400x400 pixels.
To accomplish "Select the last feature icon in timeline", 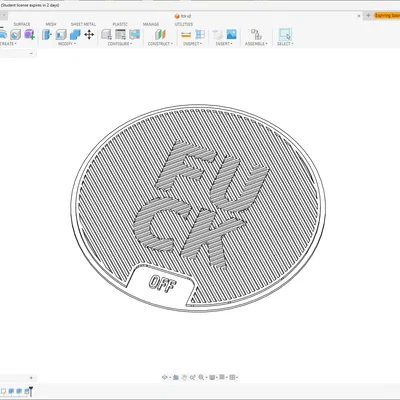I will [27, 391].
